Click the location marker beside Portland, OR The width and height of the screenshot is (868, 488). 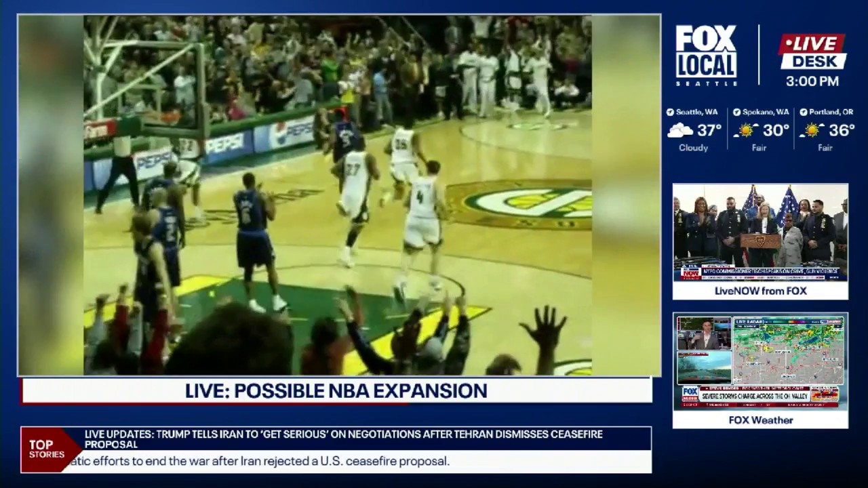[x=804, y=113]
